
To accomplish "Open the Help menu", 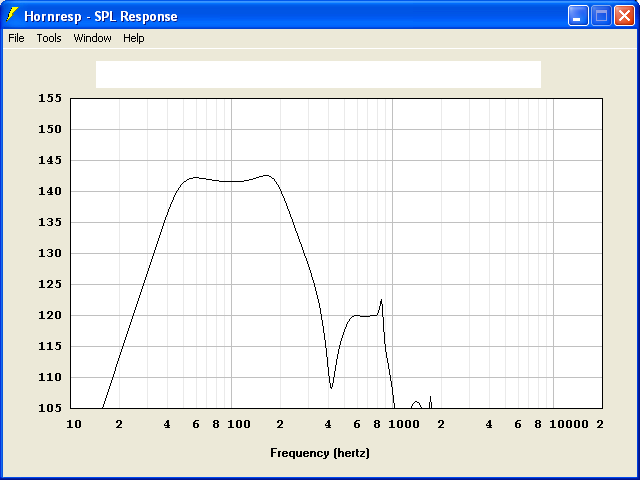I will pos(134,38).
